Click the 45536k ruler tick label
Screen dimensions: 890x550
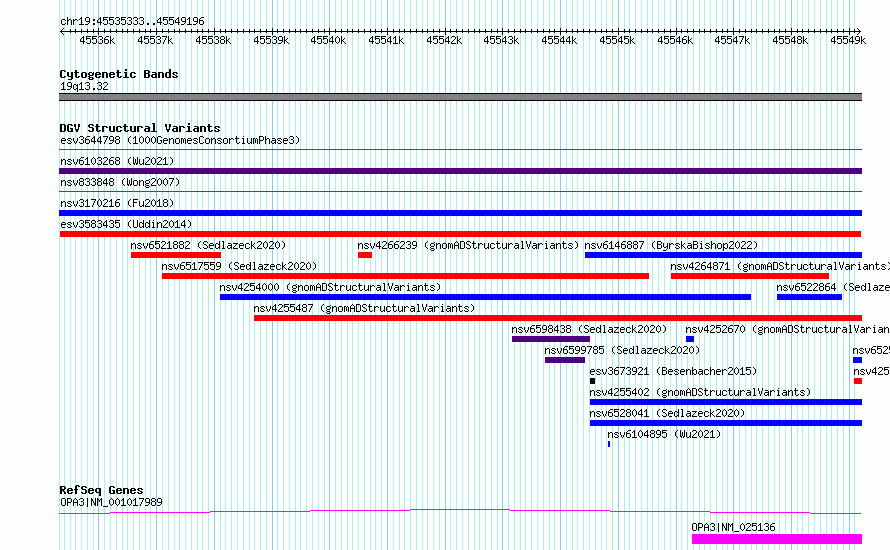point(97,40)
